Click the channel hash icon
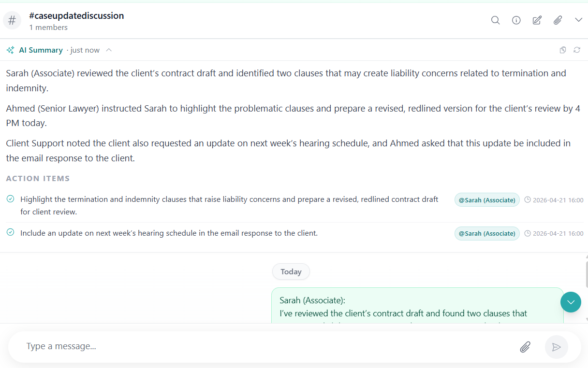Image resolution: width=588 pixels, height=368 pixels. tap(13, 20)
